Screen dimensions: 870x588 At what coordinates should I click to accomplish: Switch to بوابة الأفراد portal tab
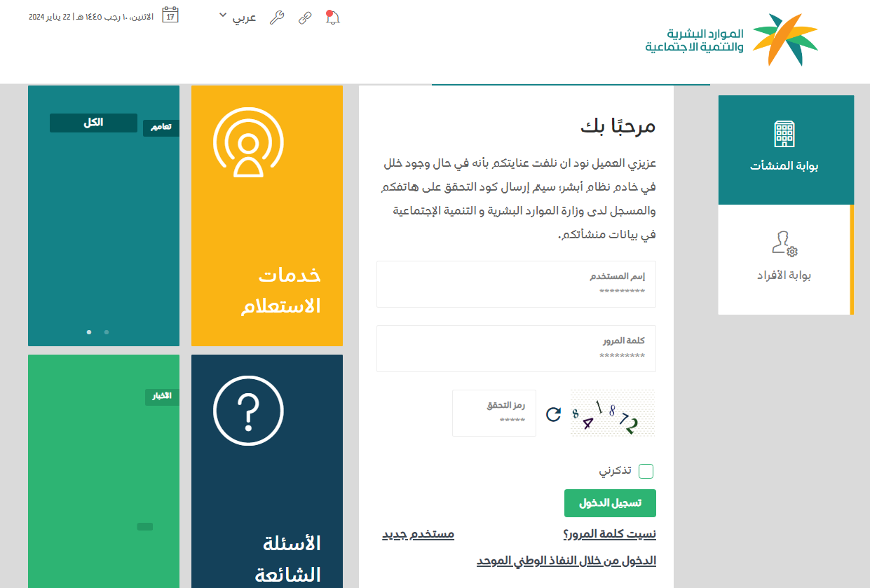pos(784,259)
